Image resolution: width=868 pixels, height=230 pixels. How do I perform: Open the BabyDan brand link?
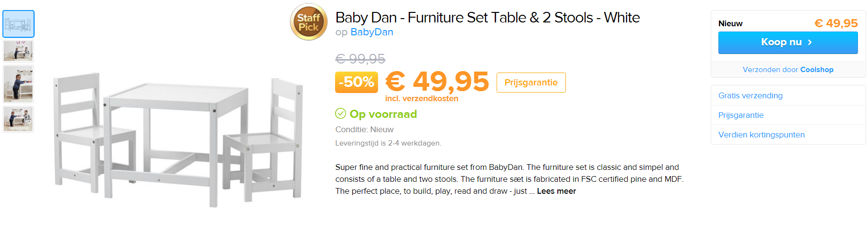(371, 32)
